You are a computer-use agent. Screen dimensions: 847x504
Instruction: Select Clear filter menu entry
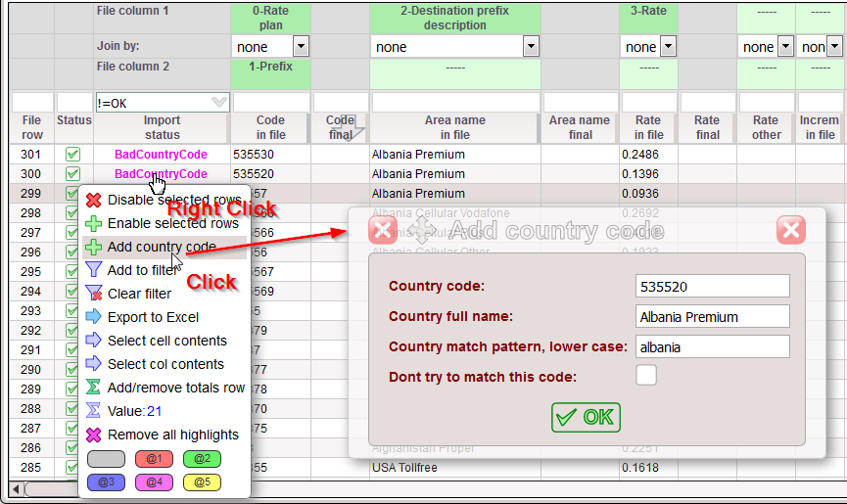[165, 294]
